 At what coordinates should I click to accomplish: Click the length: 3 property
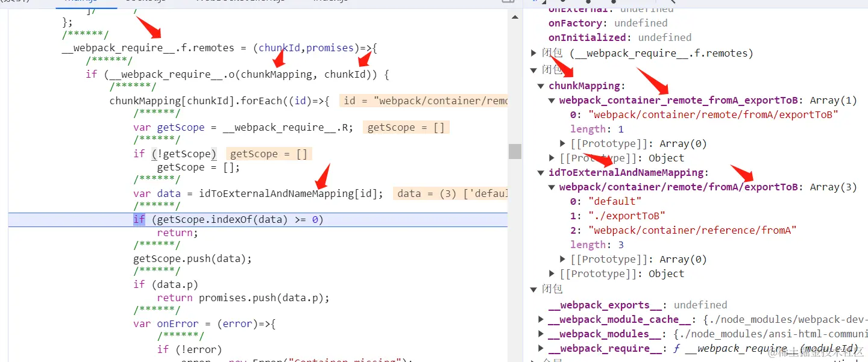[597, 245]
